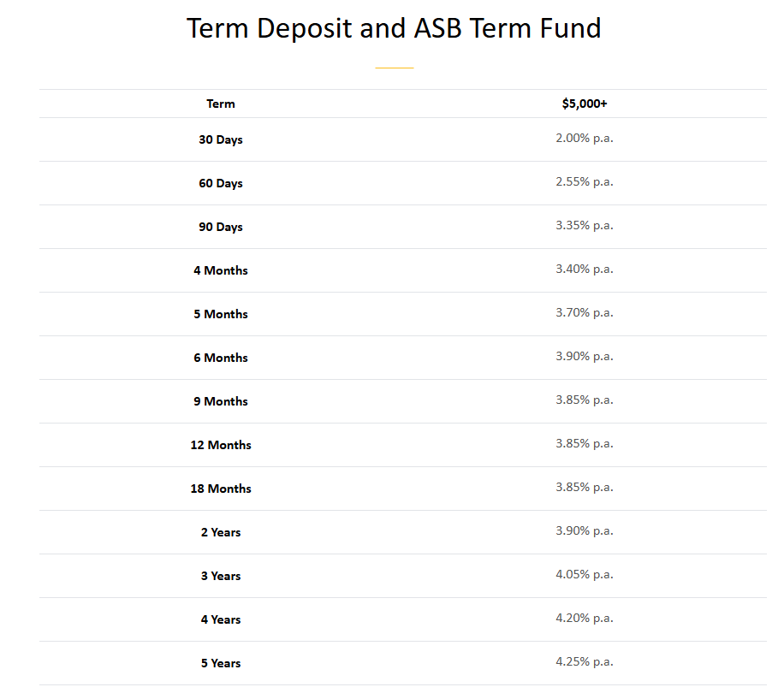Click the 4.05% p.a. rate value
This screenshot has width=784, height=699.
click(585, 575)
